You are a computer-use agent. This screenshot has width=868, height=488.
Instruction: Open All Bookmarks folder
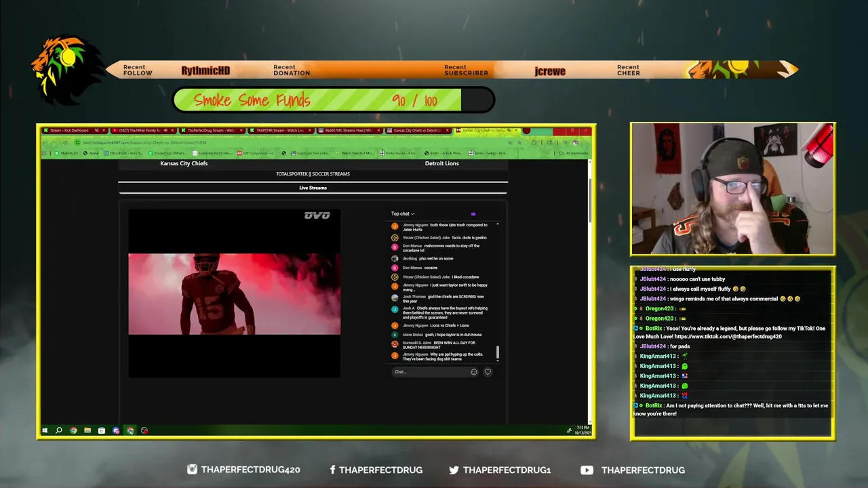tap(573, 153)
